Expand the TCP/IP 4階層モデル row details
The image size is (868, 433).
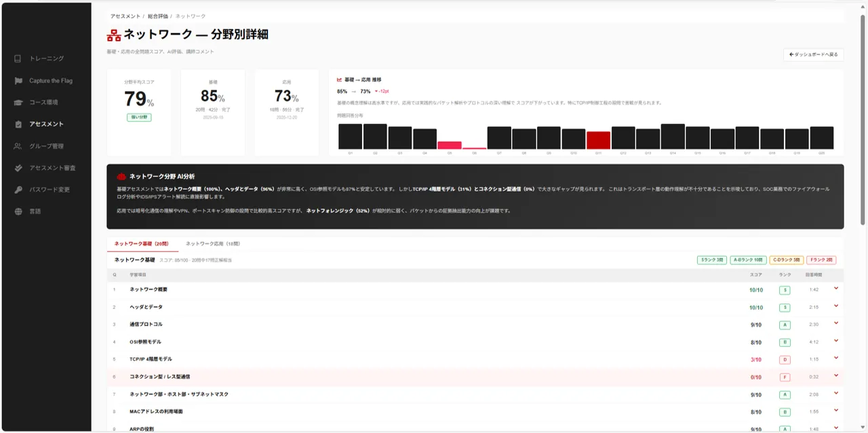click(836, 358)
